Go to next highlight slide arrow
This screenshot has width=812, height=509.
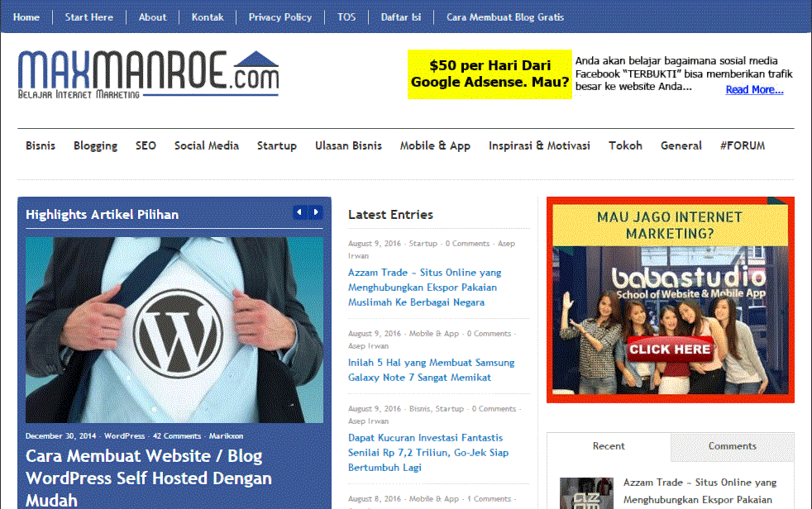coord(316,212)
